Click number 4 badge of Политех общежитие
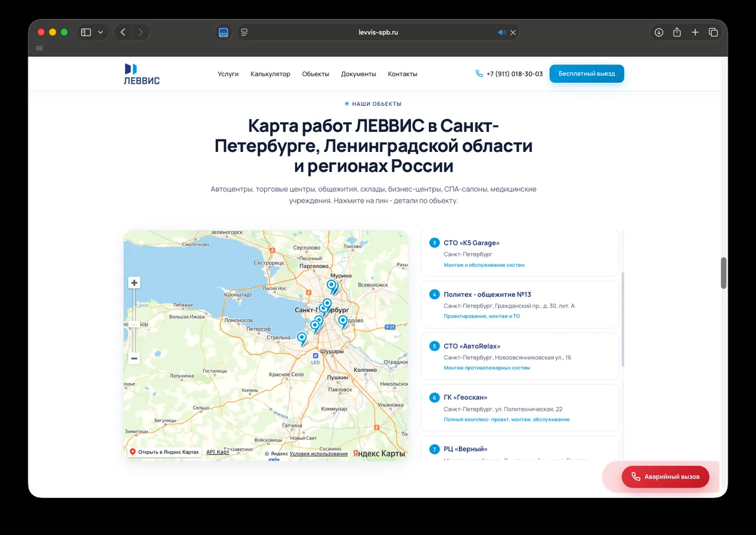 coord(435,294)
